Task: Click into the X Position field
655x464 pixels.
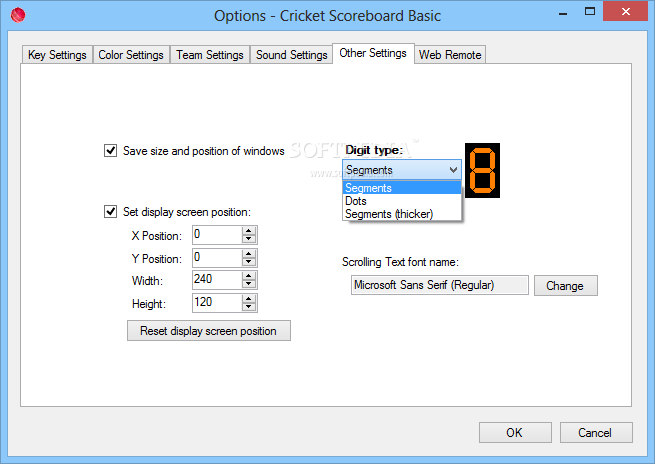Action: [217, 235]
